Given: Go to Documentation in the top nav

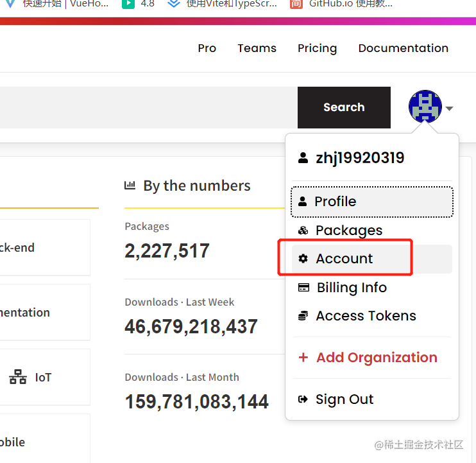Looking at the screenshot, I should [x=403, y=48].
